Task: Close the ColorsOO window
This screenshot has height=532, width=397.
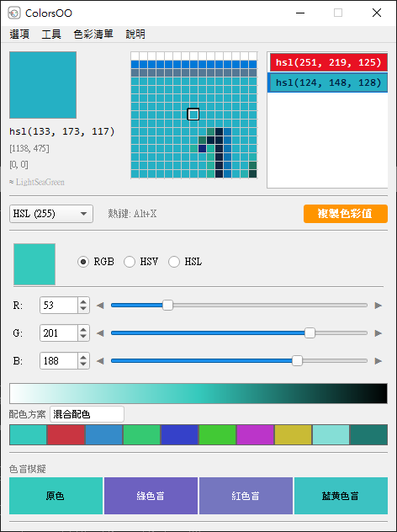Action: 377,13
